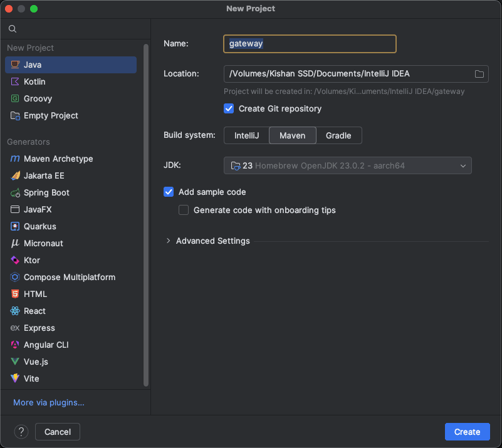Screen dimensions: 502x448
Task: Choose the Express generator icon
Action: [15, 328]
